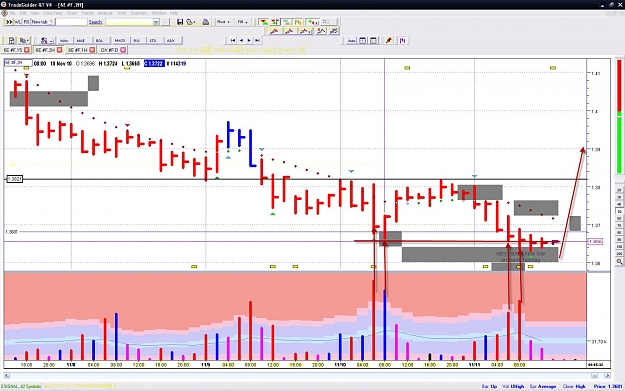Open the copy pages dropdown icon
This screenshot has height=391, width=625.
coord(24,40)
